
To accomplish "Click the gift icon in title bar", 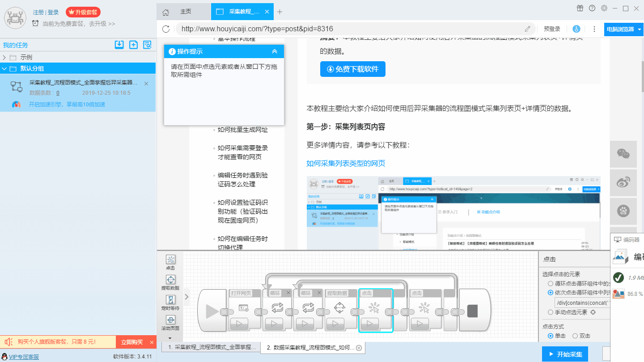I will [580, 8].
